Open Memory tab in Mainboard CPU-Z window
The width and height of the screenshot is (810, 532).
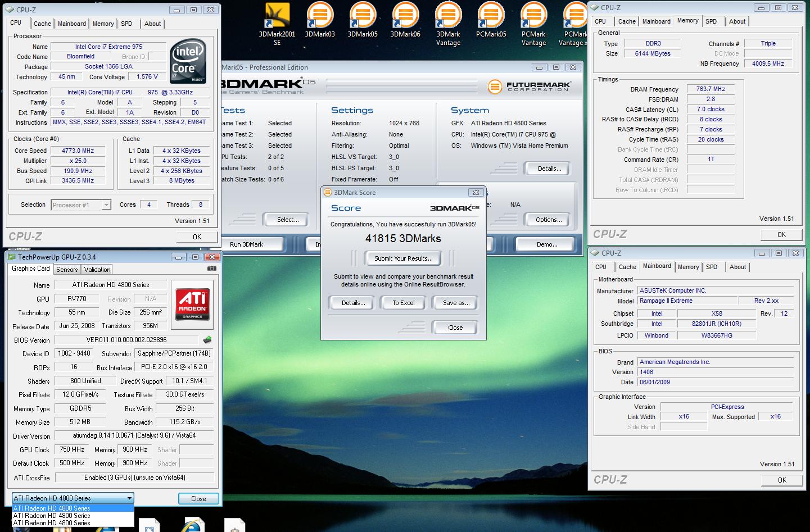pyautogui.click(x=688, y=267)
